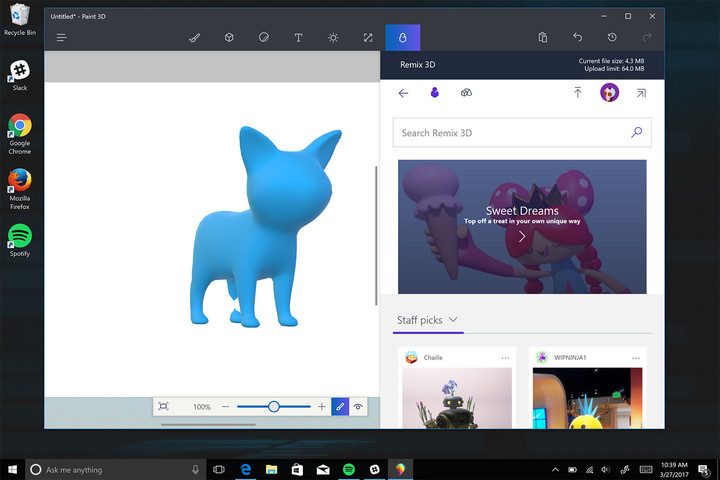Screen dimensions: 720x480
Task: Open the hamburger expand menu
Action: [62, 37]
